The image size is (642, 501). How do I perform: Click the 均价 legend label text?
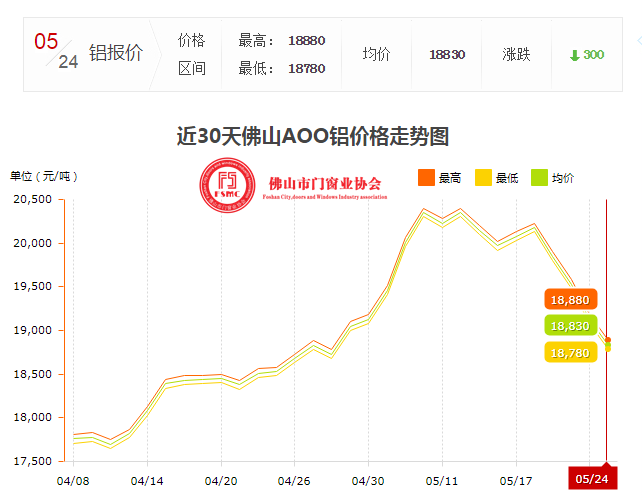(563, 178)
